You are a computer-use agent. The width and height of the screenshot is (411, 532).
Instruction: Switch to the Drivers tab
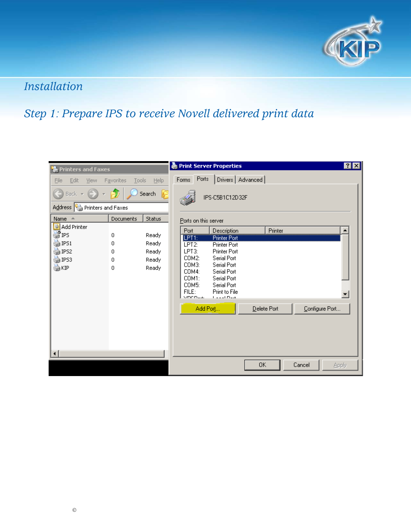click(x=225, y=180)
